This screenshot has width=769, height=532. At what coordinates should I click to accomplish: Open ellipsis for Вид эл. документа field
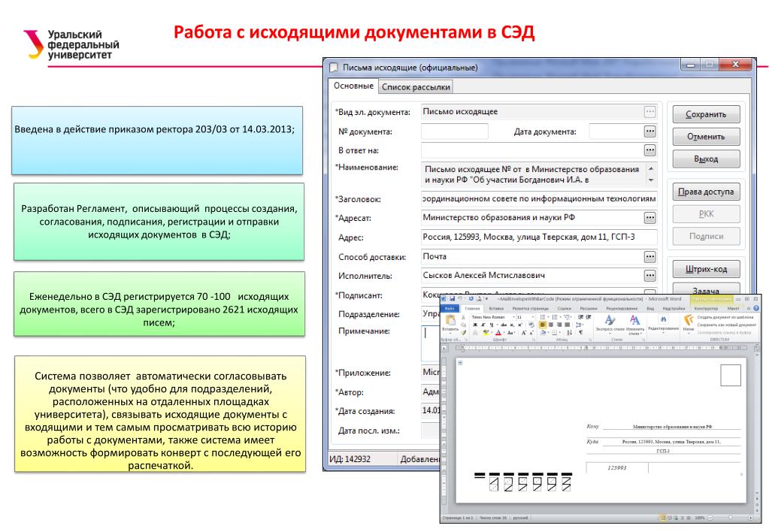(x=649, y=112)
